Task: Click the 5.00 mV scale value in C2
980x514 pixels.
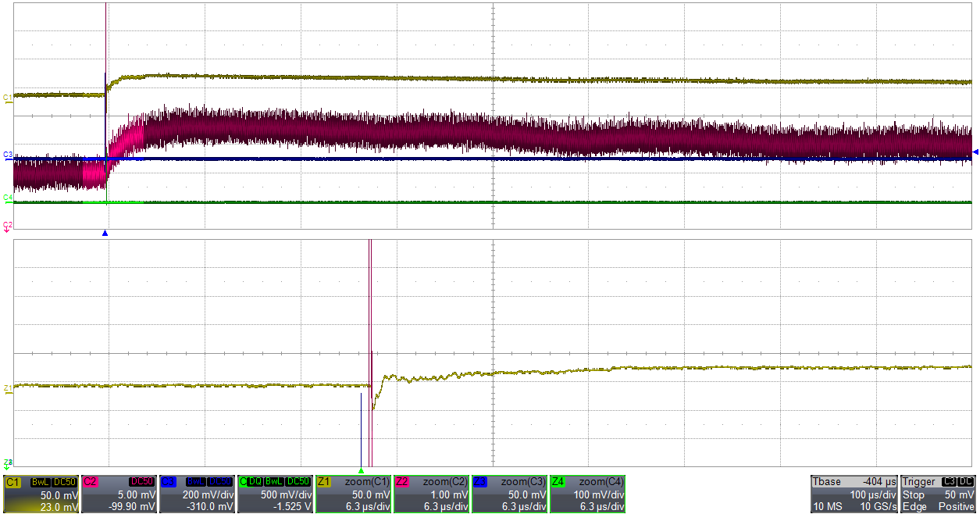Action: point(138,495)
